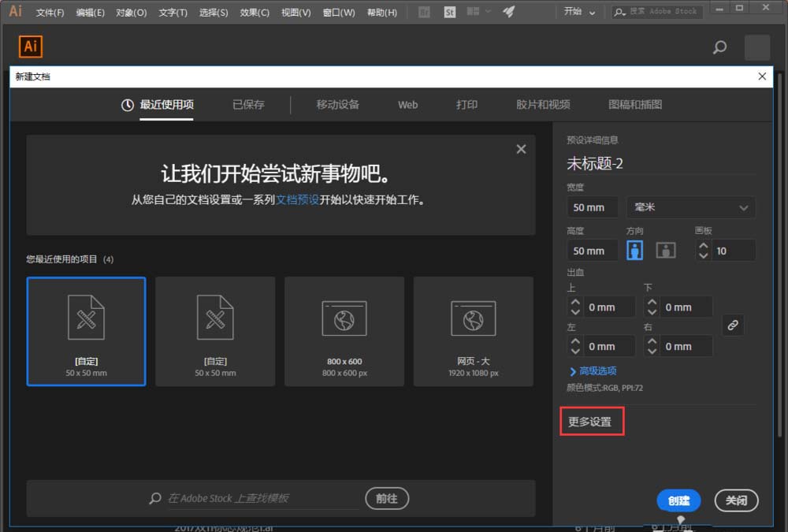Open the 移动设备 tab
Image resolution: width=788 pixels, height=532 pixels.
pos(338,105)
